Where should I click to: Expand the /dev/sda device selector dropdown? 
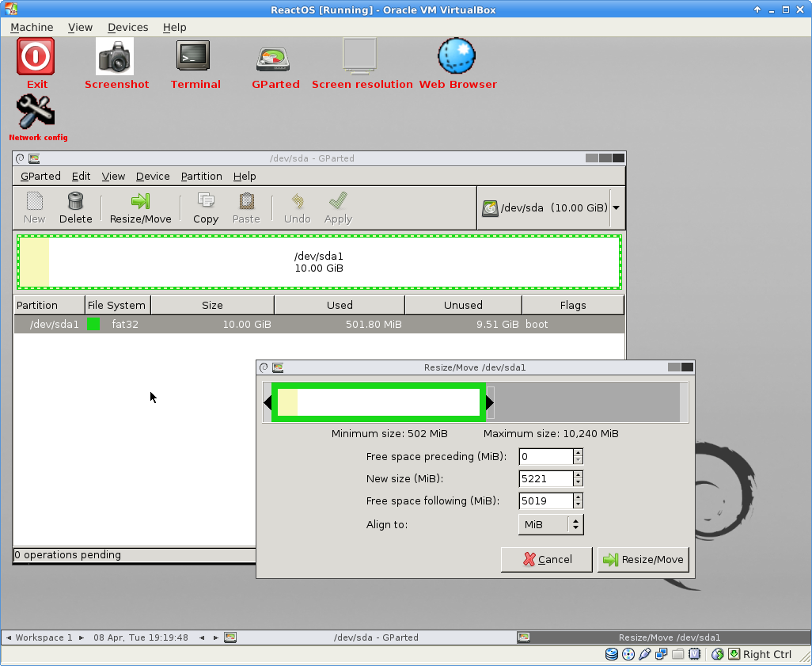[616, 207]
